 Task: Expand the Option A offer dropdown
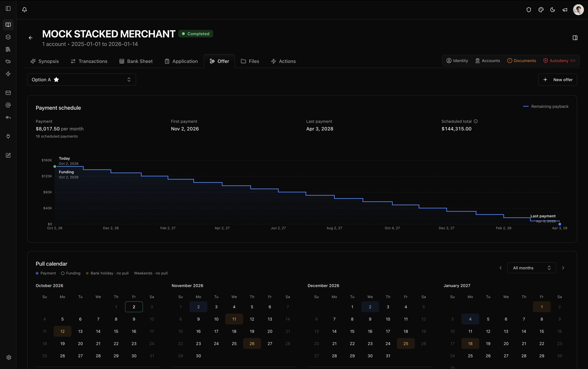81,80
